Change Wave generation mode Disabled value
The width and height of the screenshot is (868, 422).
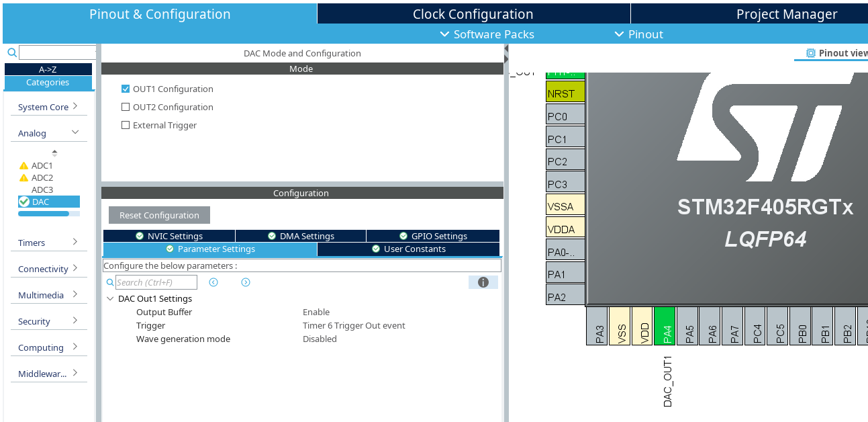point(320,339)
